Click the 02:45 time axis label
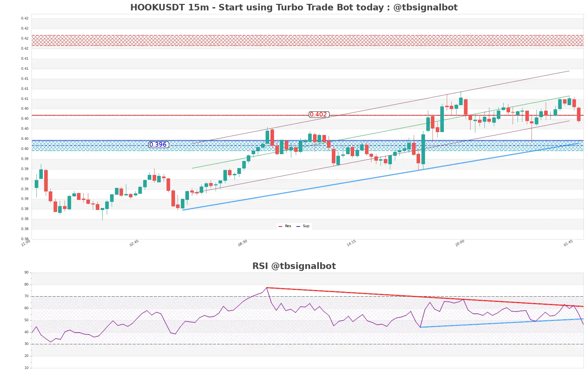The image size is (588, 392). 134,243
